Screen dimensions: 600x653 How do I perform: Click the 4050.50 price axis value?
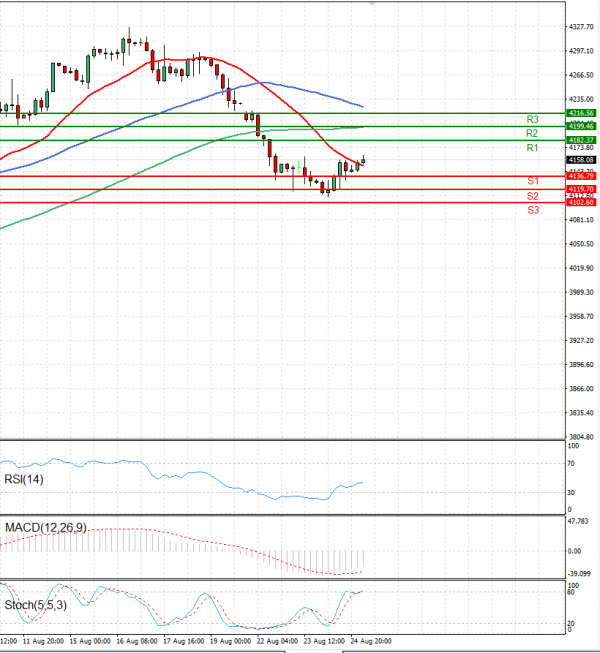[581, 244]
